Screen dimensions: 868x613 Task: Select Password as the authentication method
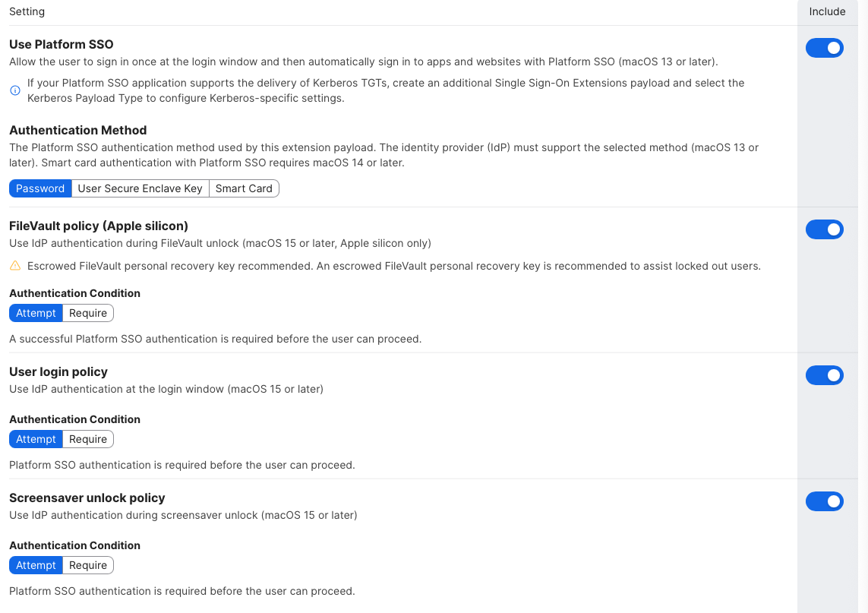click(x=40, y=188)
